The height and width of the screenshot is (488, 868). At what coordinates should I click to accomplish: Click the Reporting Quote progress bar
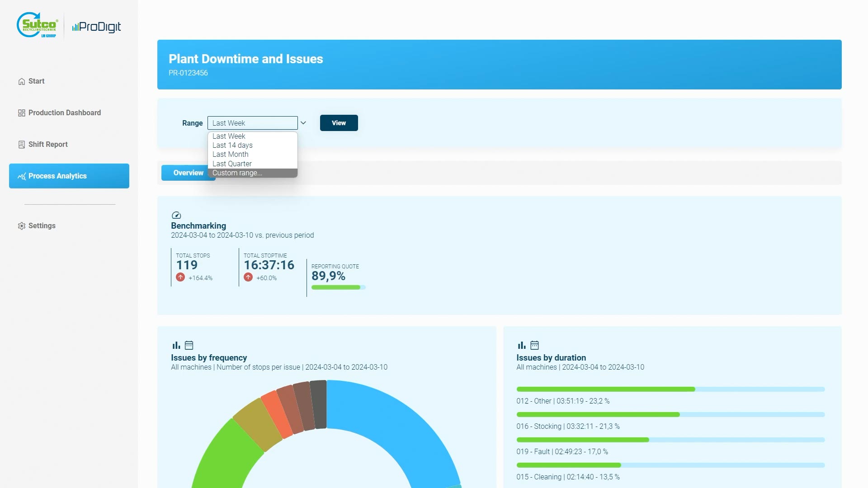[338, 287]
